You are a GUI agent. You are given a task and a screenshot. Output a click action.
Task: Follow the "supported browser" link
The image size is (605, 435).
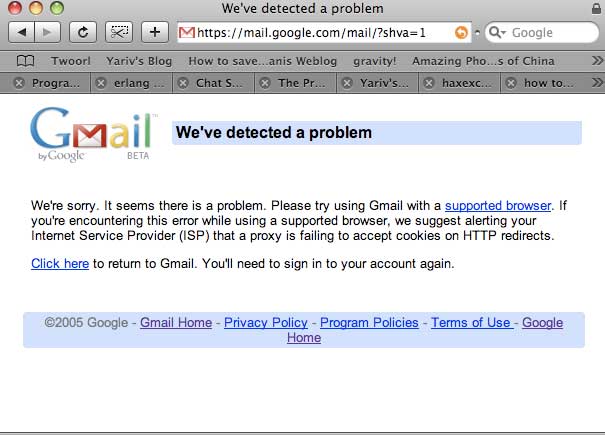pyautogui.click(x=497, y=206)
